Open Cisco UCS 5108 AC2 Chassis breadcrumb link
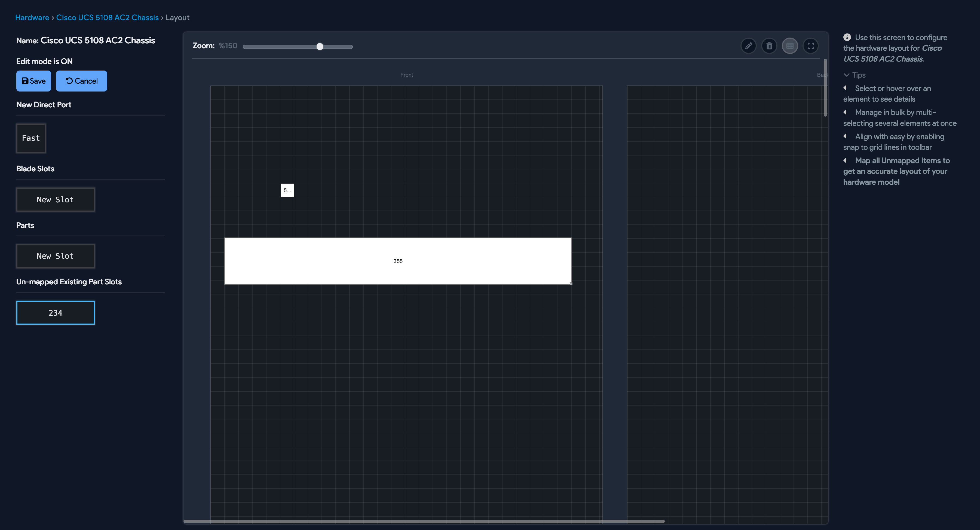This screenshot has height=530, width=980. (107, 17)
